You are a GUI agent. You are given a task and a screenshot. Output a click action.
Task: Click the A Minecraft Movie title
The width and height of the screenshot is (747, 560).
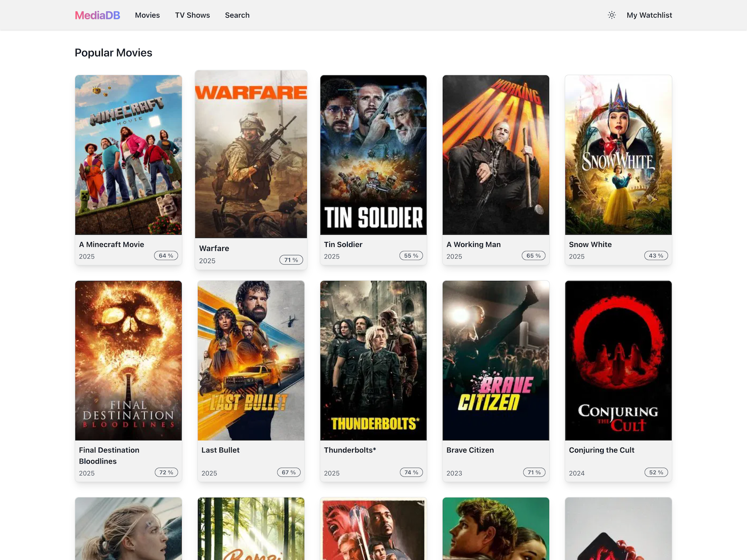coord(112,245)
